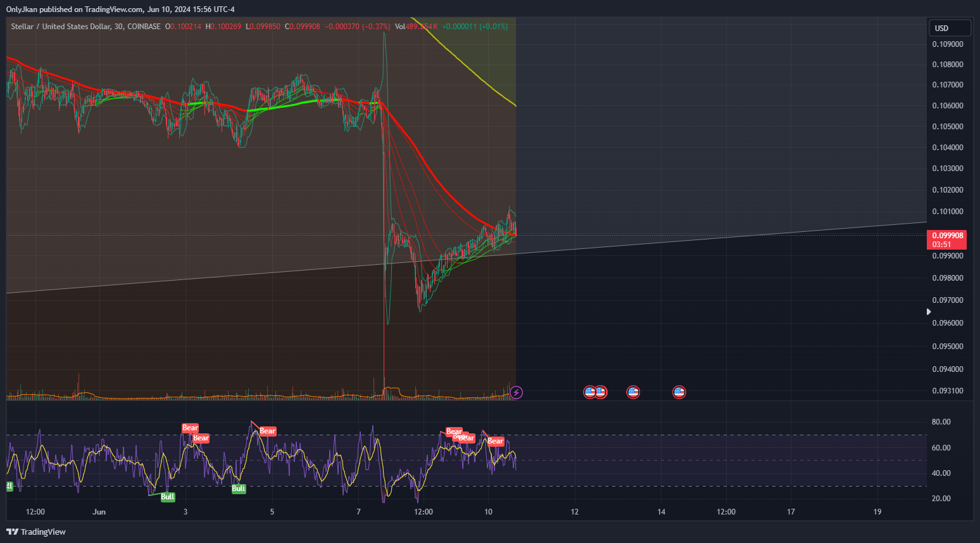
Task: Select the open value O0.100214 in legend
Action: 183,27
